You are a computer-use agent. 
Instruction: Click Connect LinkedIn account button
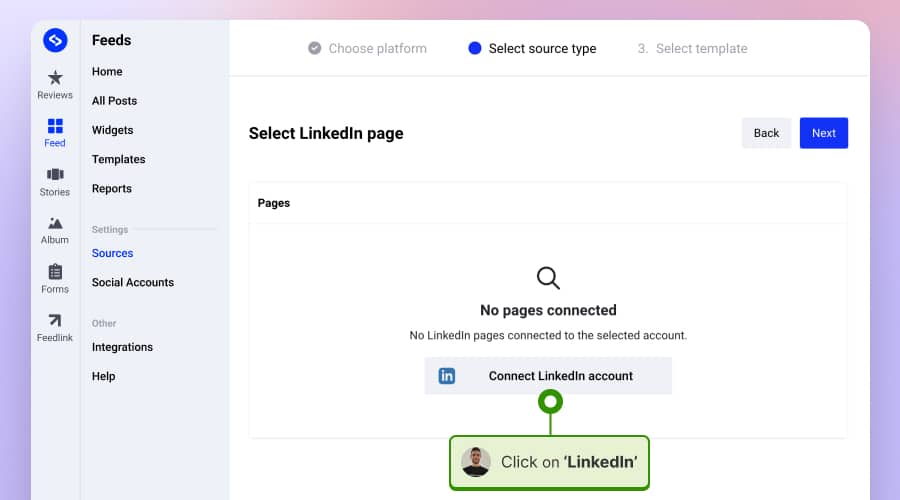[x=548, y=376]
